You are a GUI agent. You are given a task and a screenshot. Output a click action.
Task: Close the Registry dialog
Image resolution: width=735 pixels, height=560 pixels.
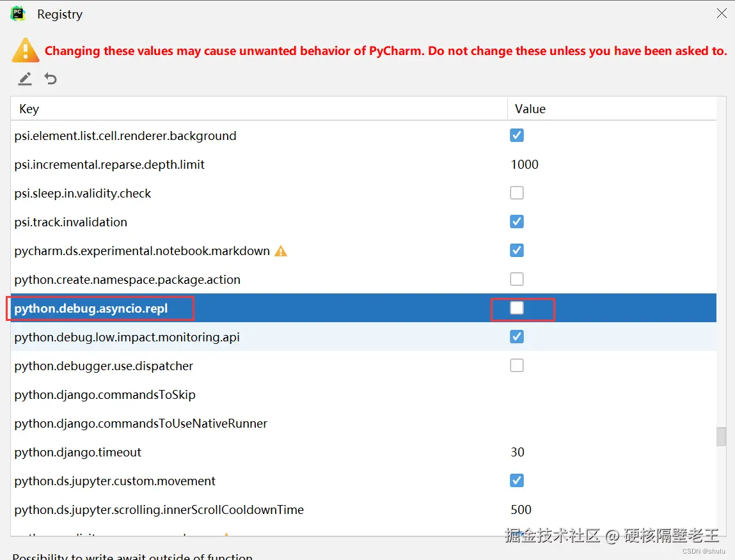tap(722, 13)
